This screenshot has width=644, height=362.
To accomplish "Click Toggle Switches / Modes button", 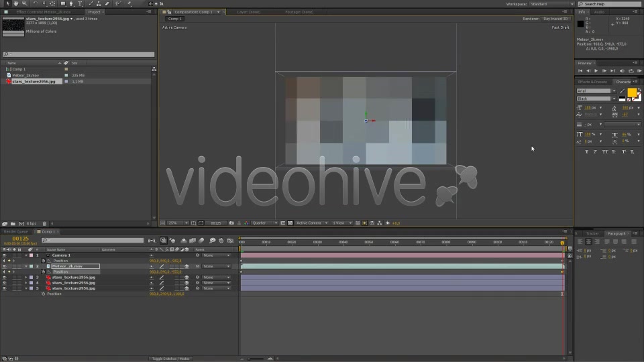I will (170, 359).
